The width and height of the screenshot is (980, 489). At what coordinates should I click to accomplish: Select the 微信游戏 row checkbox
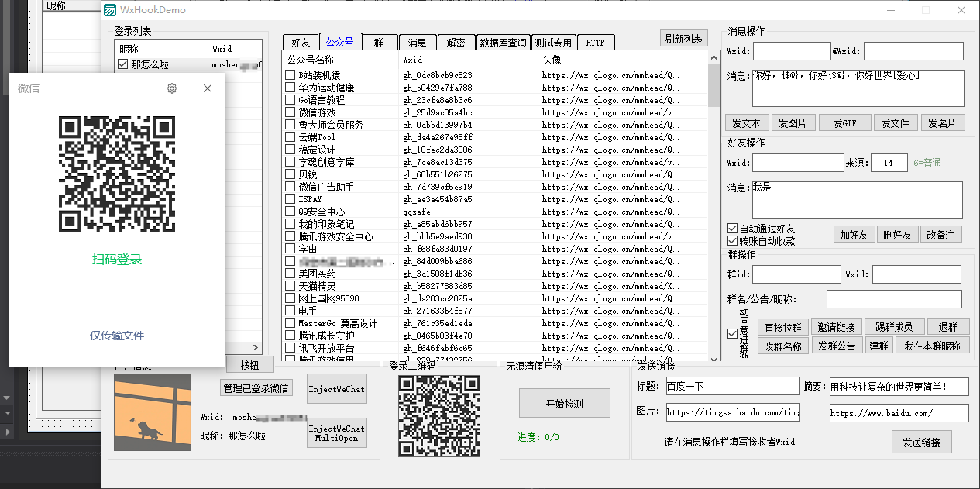pyautogui.click(x=291, y=112)
